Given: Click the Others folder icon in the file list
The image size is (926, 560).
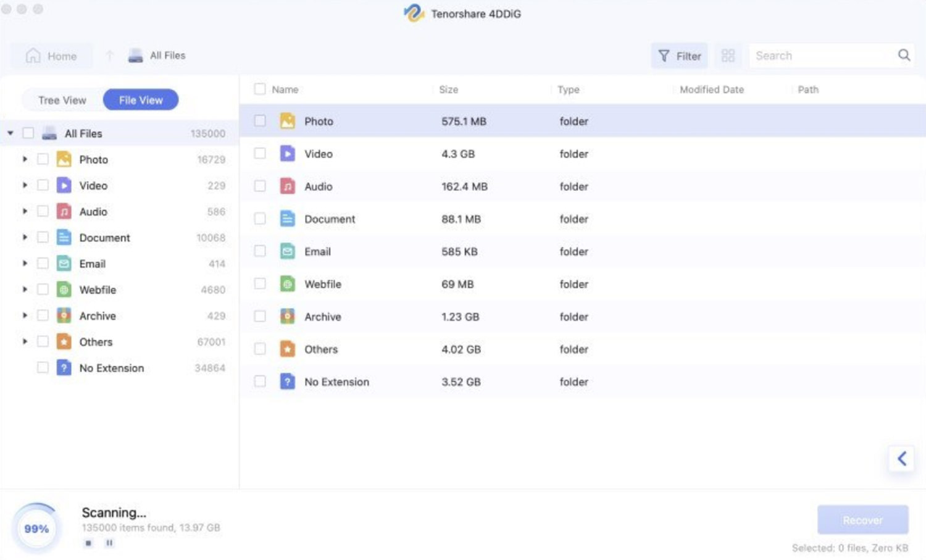Looking at the screenshot, I should (287, 349).
